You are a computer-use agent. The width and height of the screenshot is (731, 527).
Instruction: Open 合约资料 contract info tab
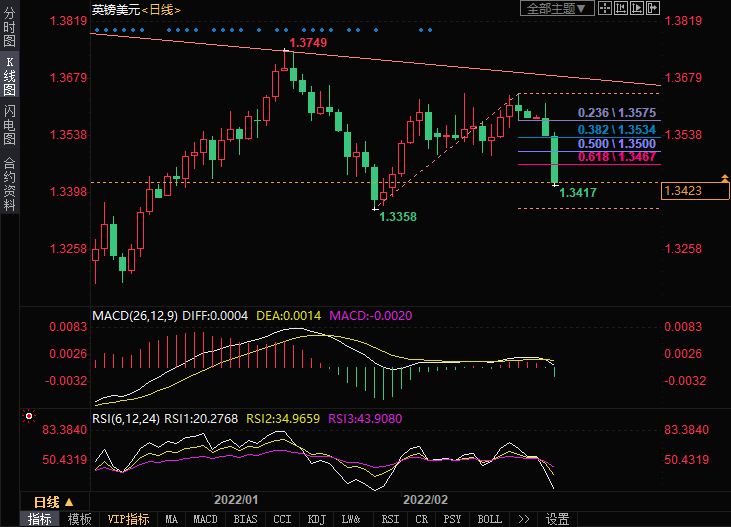pos(9,184)
